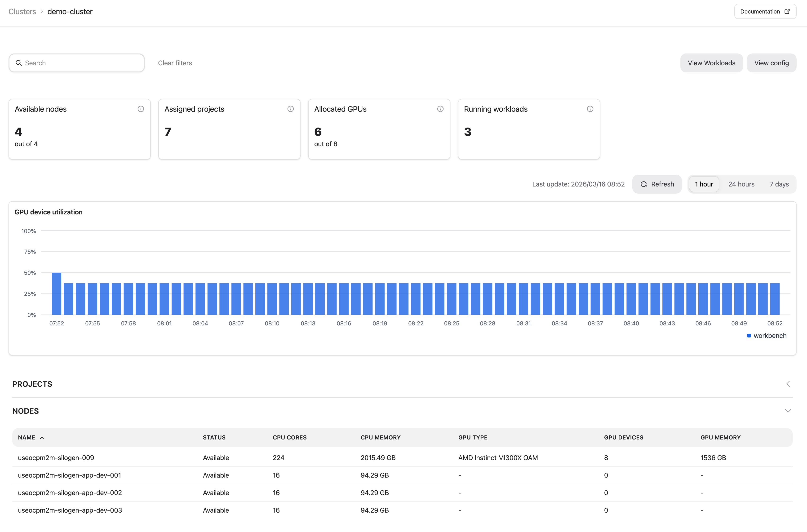Go back to Clusters breadcrumb
This screenshot has height=532, width=807.
click(22, 12)
